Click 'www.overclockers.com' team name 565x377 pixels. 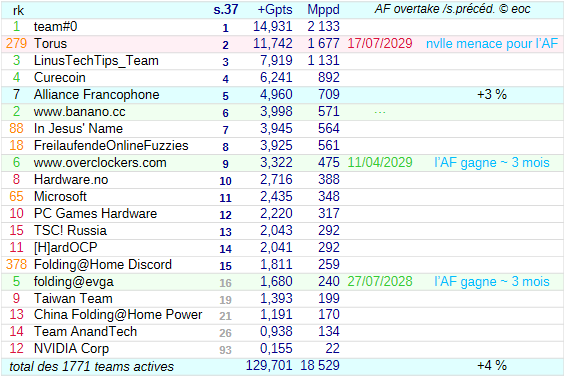[100, 163]
